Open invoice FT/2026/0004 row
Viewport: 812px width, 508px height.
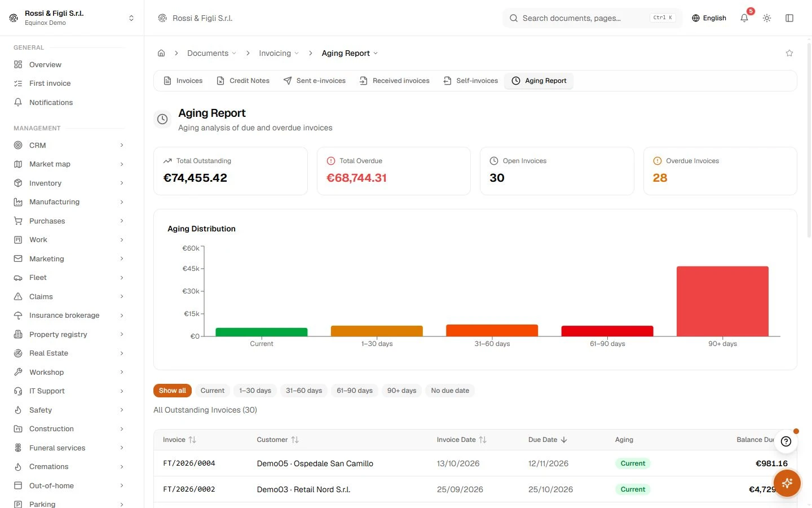tap(475, 463)
